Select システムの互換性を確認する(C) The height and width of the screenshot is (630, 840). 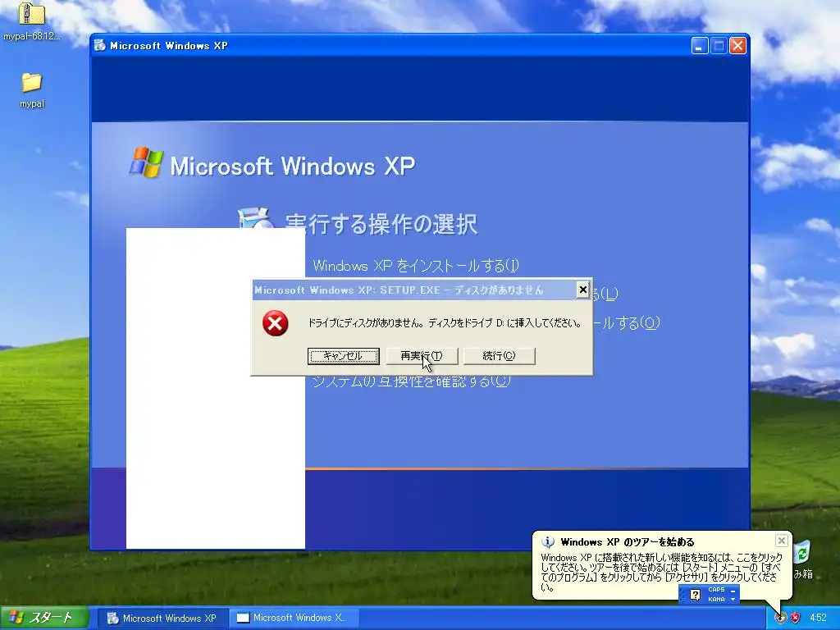click(411, 381)
